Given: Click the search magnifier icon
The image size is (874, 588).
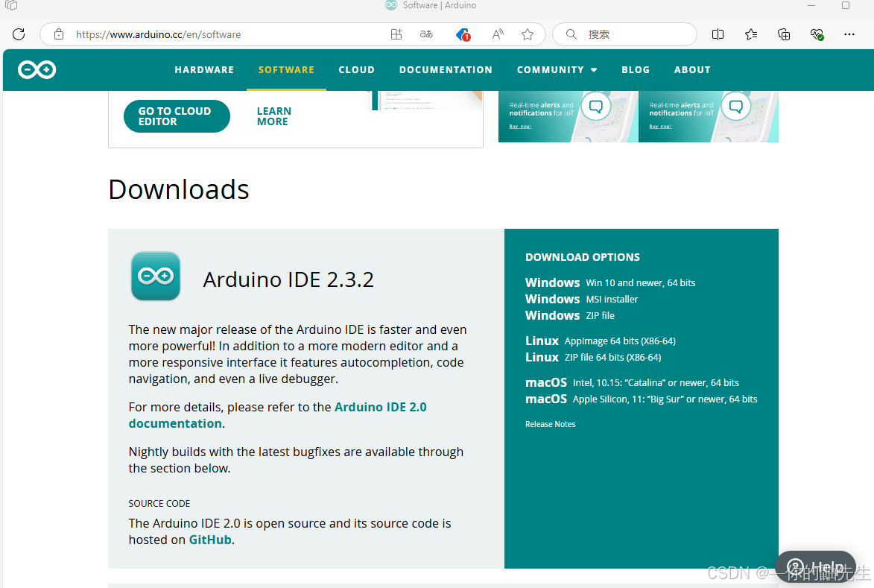Looking at the screenshot, I should pyautogui.click(x=571, y=34).
